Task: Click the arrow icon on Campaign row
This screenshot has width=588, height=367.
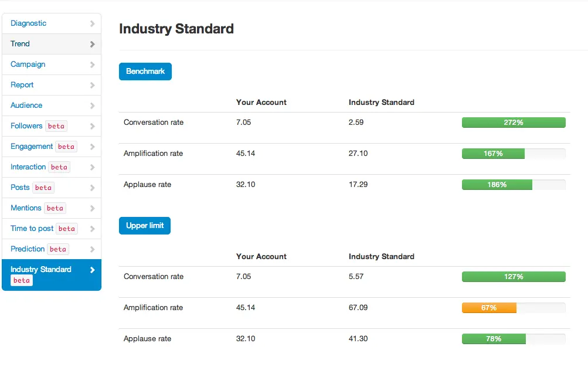Action: [x=92, y=65]
